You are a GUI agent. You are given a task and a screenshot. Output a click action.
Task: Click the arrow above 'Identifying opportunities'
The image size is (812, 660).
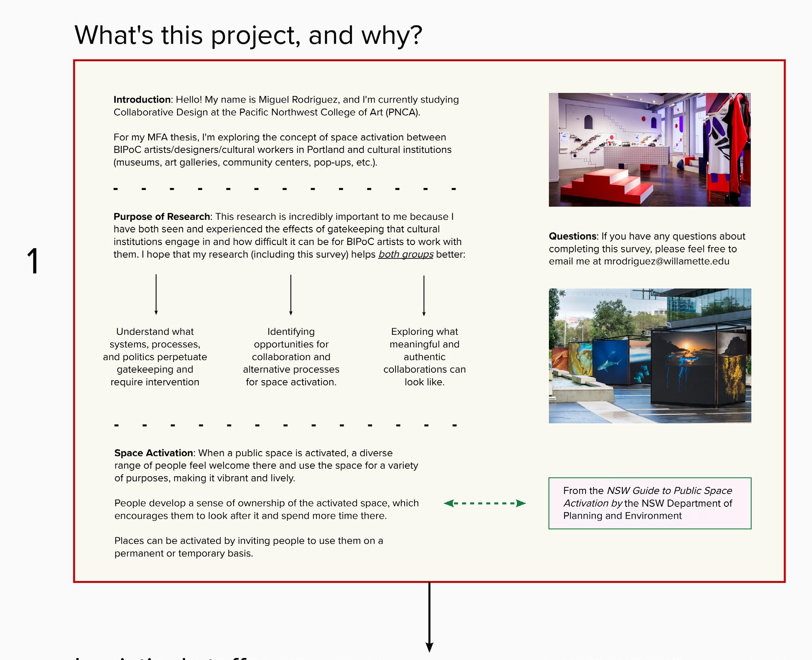point(291,294)
